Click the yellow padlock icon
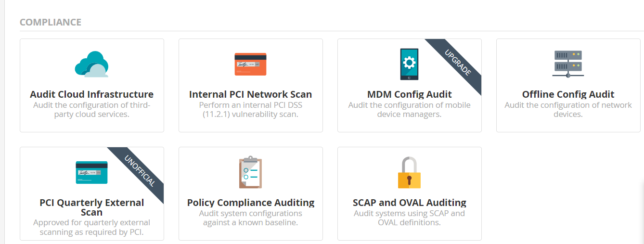 pyautogui.click(x=409, y=172)
